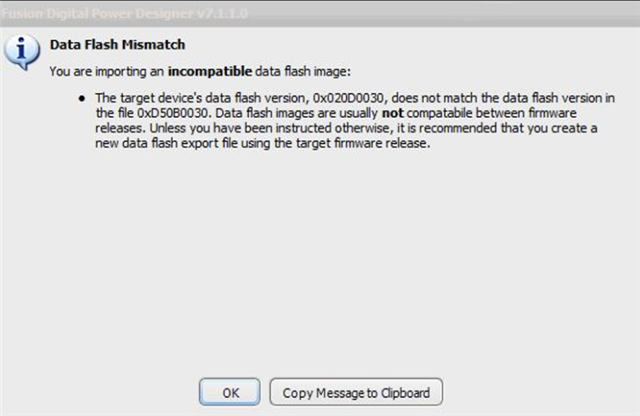Viewport: 640px width, 416px height.
Task: Click the You are importing an text
Action: (107, 71)
